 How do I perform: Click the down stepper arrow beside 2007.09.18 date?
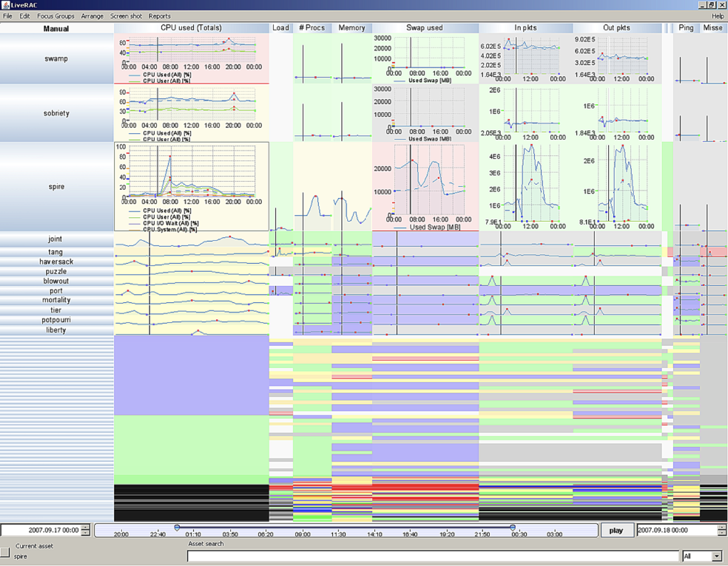point(722,533)
